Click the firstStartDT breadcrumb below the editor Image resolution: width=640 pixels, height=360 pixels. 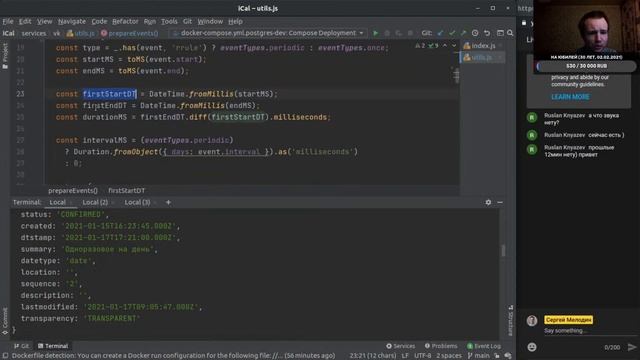pyautogui.click(x=127, y=191)
